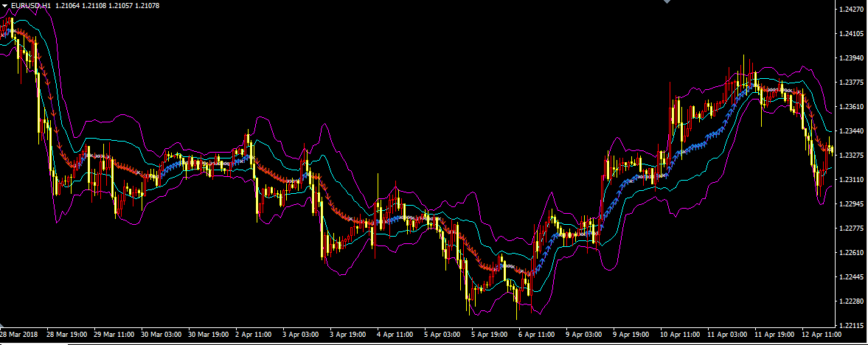Click the gray chart shift marker triangle

[667, 2]
